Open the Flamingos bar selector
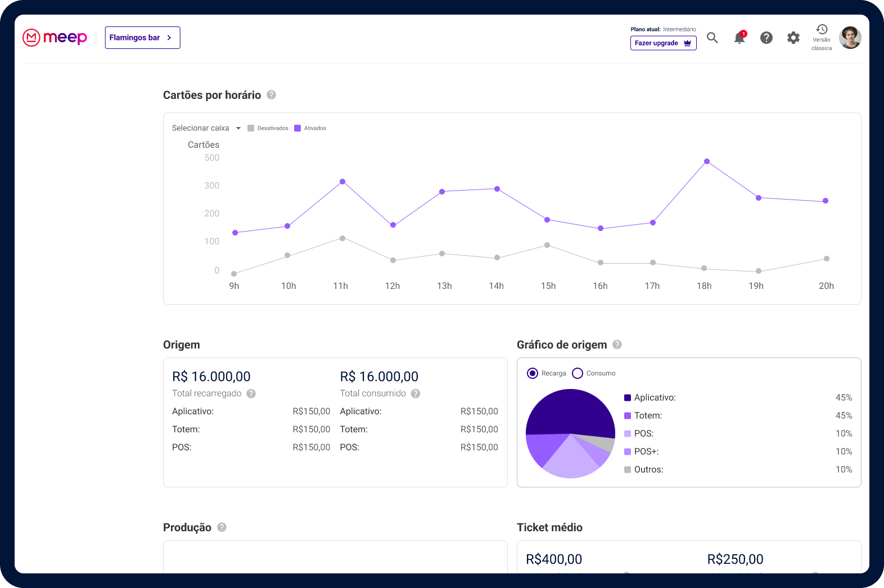 pos(142,38)
